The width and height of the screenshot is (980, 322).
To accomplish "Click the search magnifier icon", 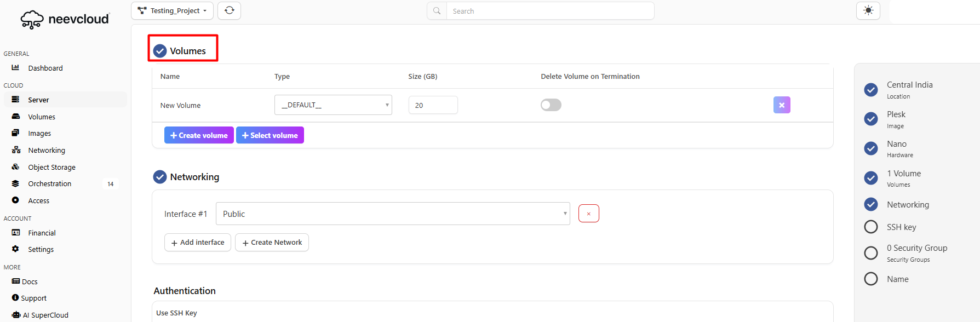I will tap(437, 11).
